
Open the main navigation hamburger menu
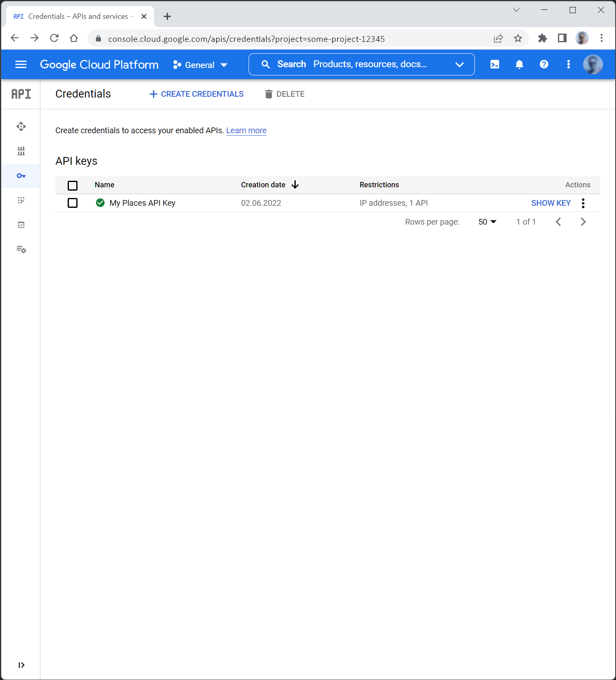click(21, 64)
